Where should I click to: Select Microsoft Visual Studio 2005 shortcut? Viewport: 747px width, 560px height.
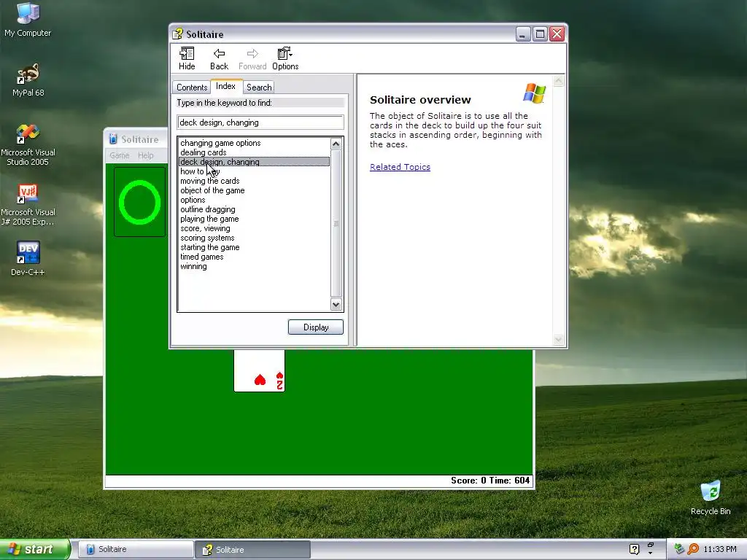[x=28, y=145]
